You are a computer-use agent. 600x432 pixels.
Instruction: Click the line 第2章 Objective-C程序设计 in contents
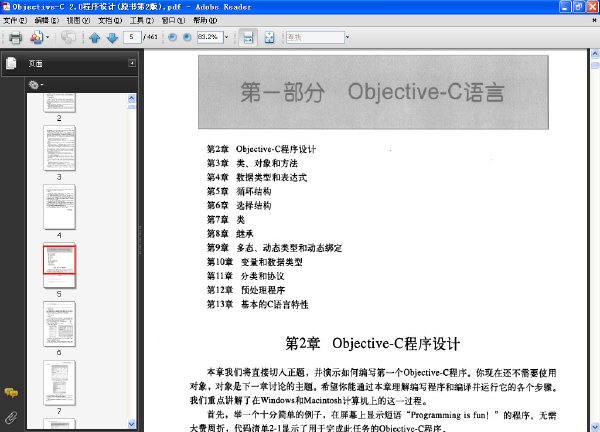pyautogui.click(x=261, y=149)
